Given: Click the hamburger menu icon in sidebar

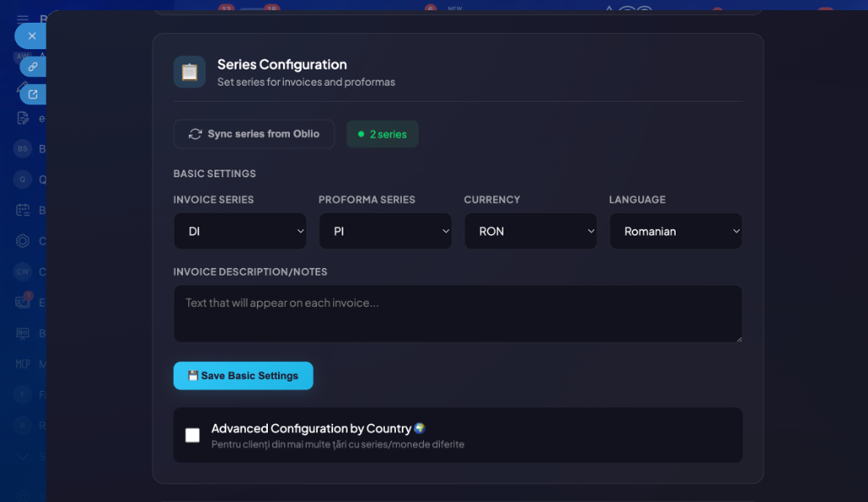Looking at the screenshot, I should coord(23,19).
